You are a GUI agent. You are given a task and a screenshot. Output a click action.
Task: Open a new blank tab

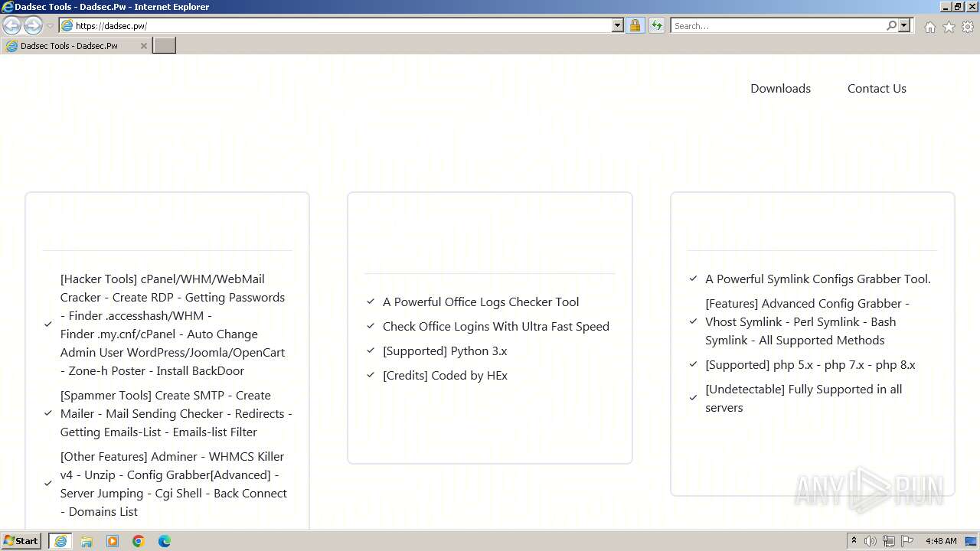[x=165, y=46]
